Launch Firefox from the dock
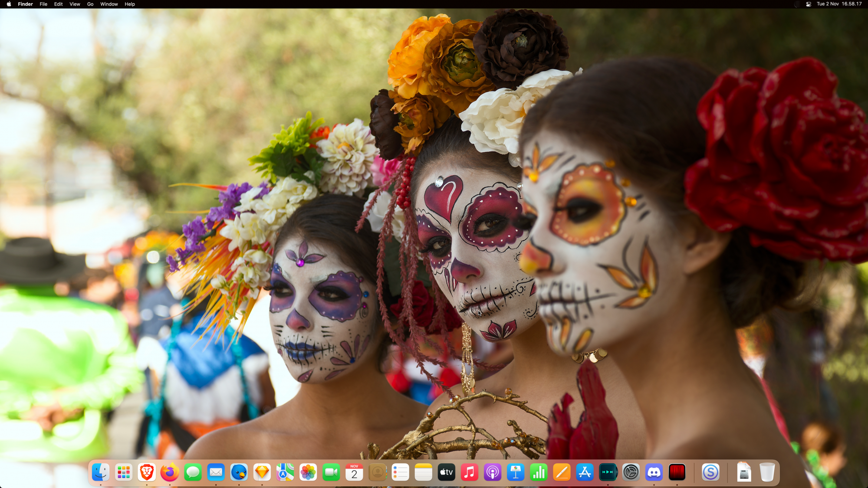The height and width of the screenshot is (488, 868). click(170, 472)
